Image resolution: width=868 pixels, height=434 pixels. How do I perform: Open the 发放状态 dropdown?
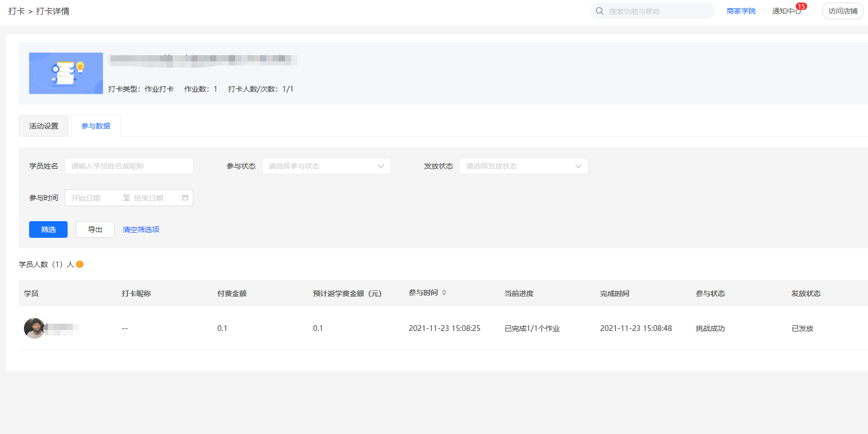point(524,166)
